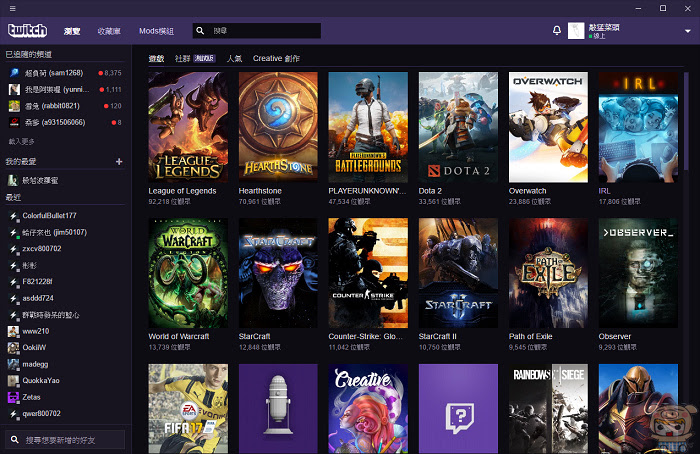Select the popular tab before Creative
Image resolution: width=700 pixels, height=454 pixels.
coord(234,58)
